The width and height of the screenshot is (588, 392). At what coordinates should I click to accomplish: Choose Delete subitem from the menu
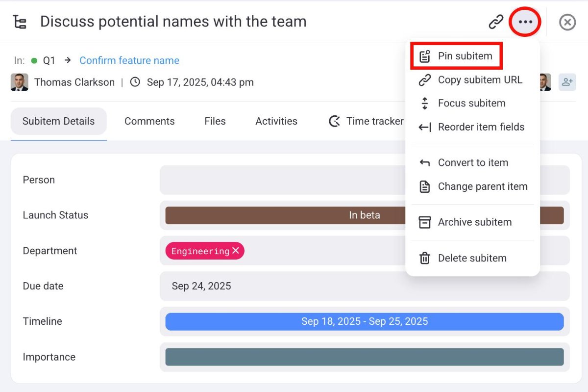472,258
